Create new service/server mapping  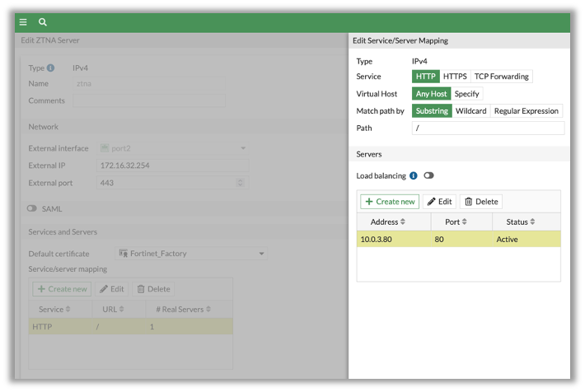(x=62, y=289)
